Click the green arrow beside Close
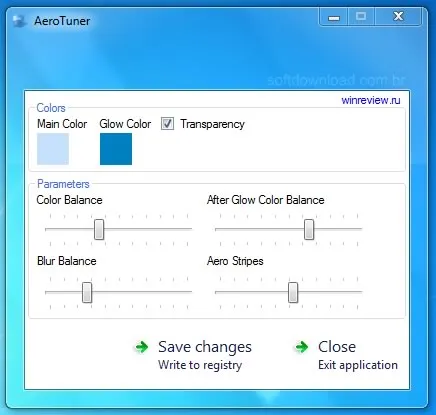The image size is (436, 415). click(302, 347)
